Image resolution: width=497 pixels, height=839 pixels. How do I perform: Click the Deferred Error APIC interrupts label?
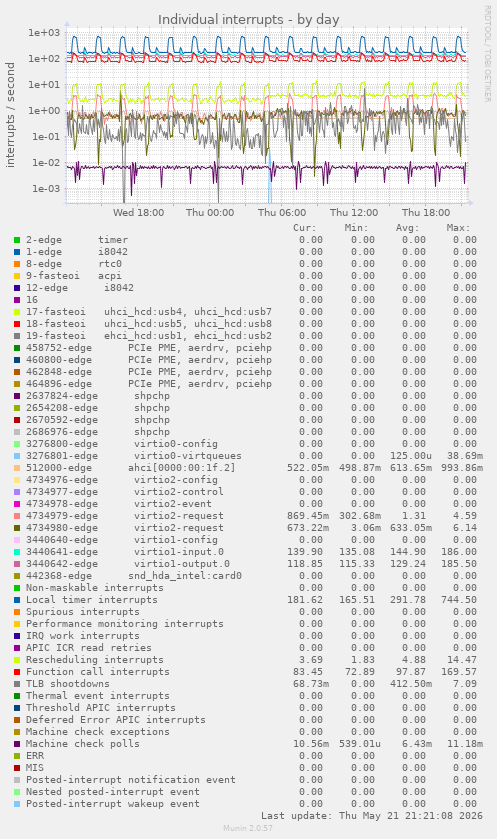click(116, 720)
